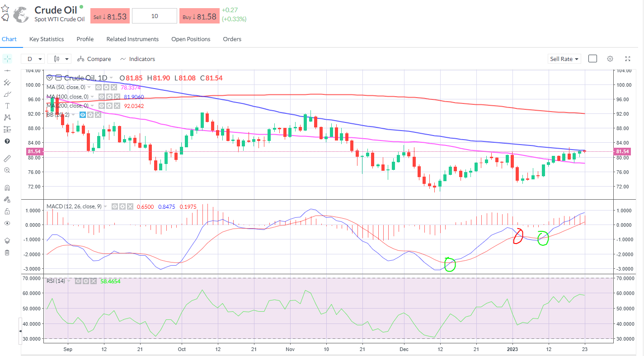The height and width of the screenshot is (356, 644).
Task: Select the prediction and measurement tool
Action: click(7, 129)
